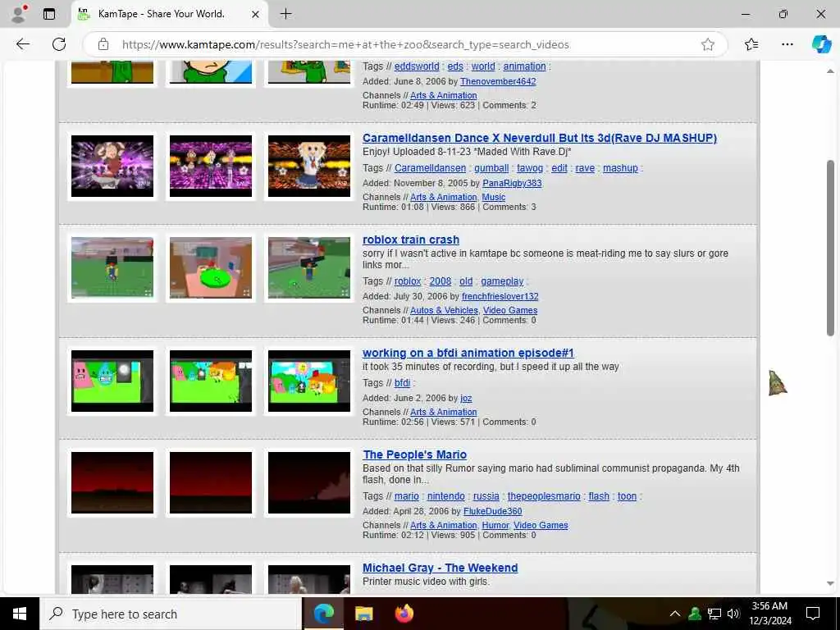Visit uploader frenchfrieslover132's profile
The image size is (840, 630).
(x=500, y=296)
